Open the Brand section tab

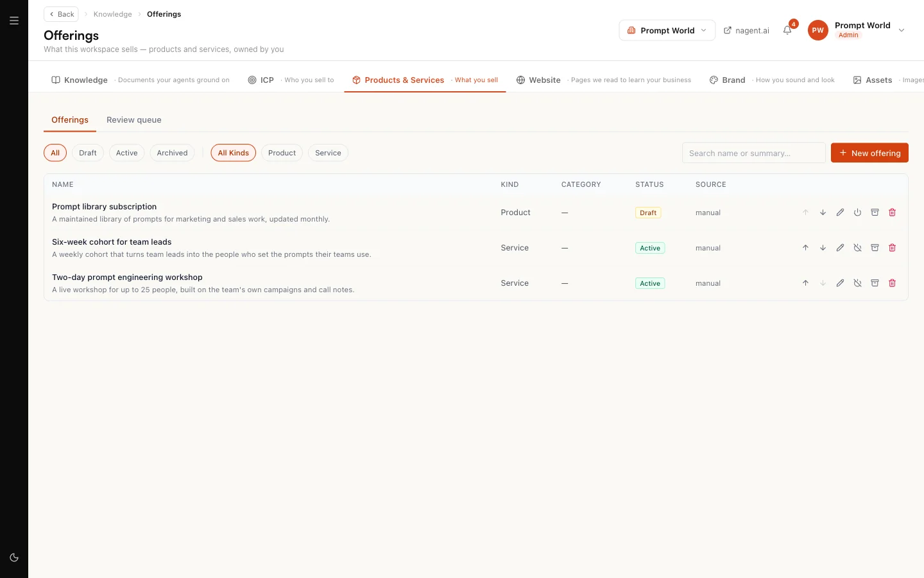coord(772,80)
